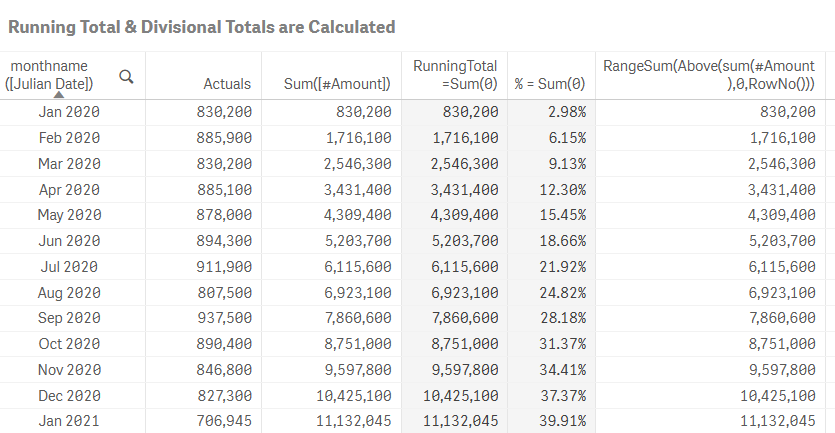The height and width of the screenshot is (433, 835).
Task: Click the Actuals column header
Action: tap(227, 84)
